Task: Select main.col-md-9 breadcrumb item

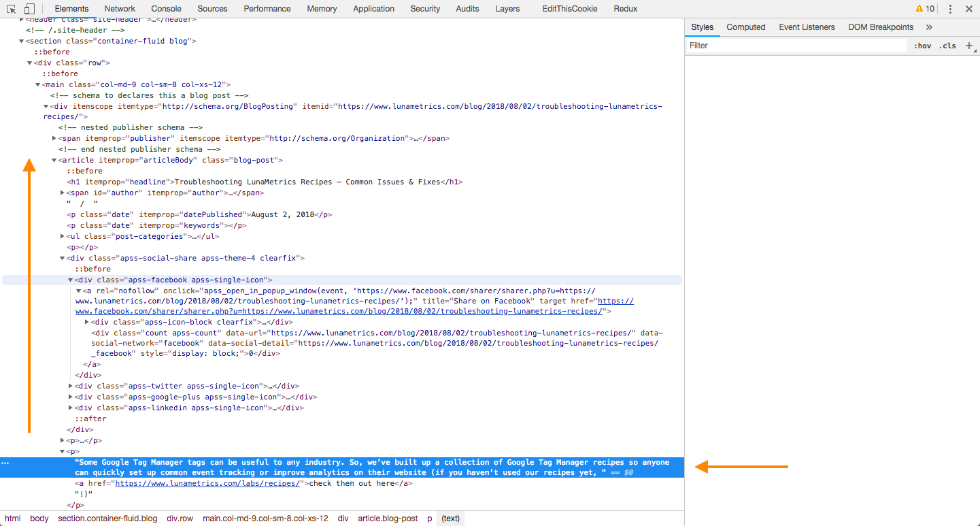Action: pyautogui.click(x=265, y=519)
